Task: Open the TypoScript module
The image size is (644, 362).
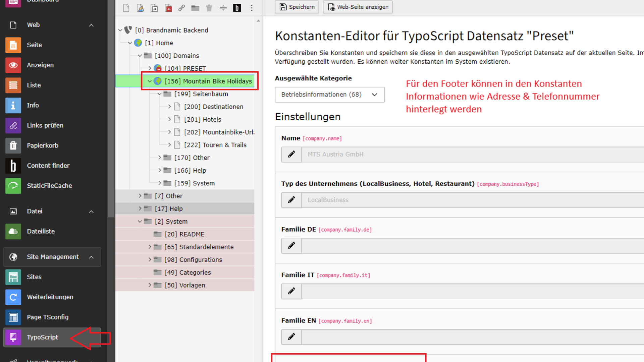Action: (x=42, y=337)
